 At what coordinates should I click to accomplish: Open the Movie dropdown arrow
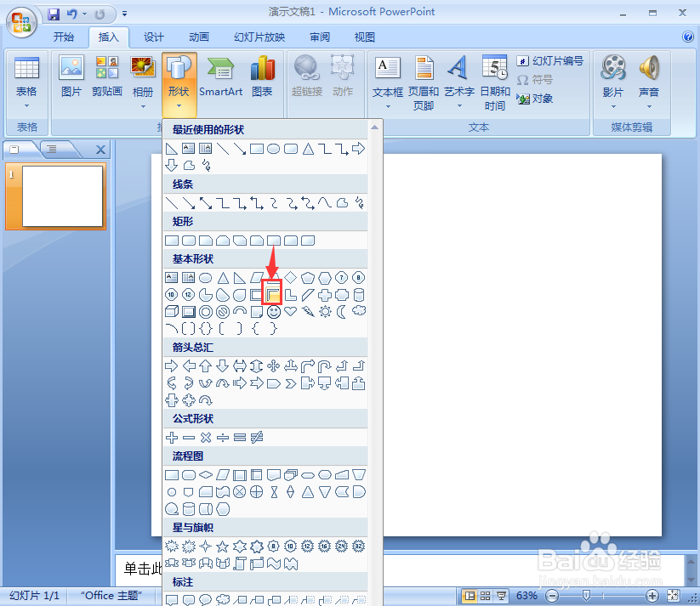coord(613,106)
